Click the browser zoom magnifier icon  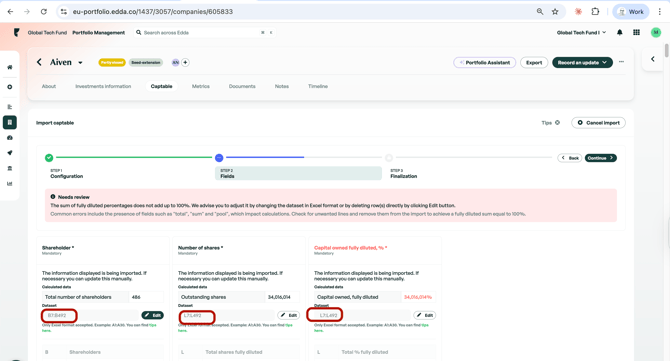tap(540, 12)
